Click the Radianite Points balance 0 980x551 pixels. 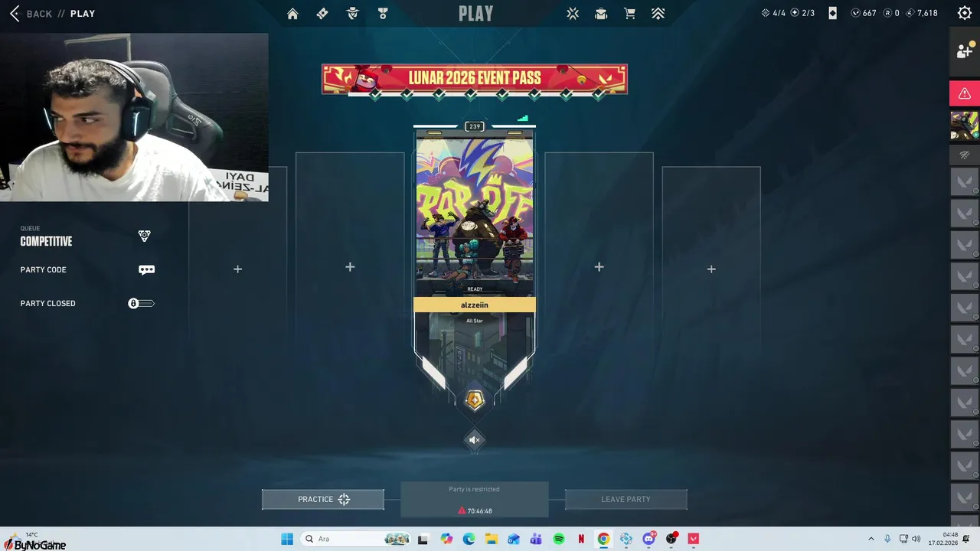pyautogui.click(x=891, y=13)
